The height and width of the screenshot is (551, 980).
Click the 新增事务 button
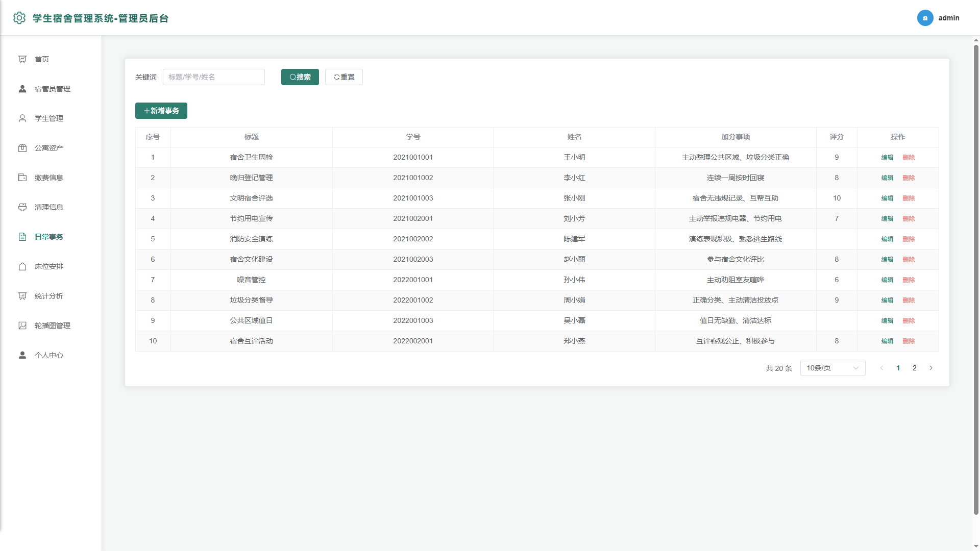161,111
